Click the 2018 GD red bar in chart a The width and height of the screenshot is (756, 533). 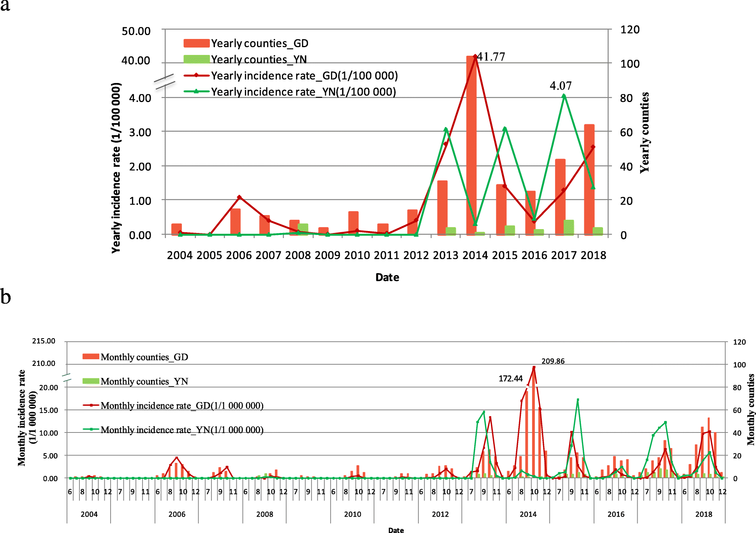pyautogui.click(x=589, y=180)
